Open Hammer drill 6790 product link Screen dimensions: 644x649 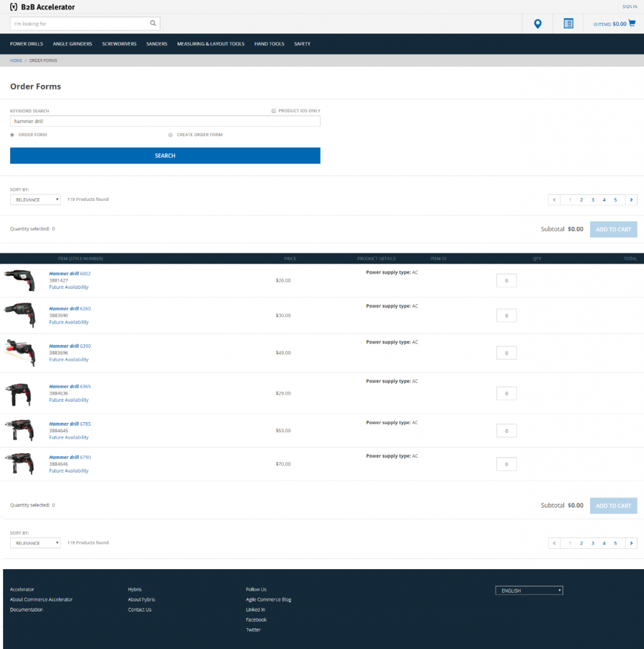click(70, 458)
